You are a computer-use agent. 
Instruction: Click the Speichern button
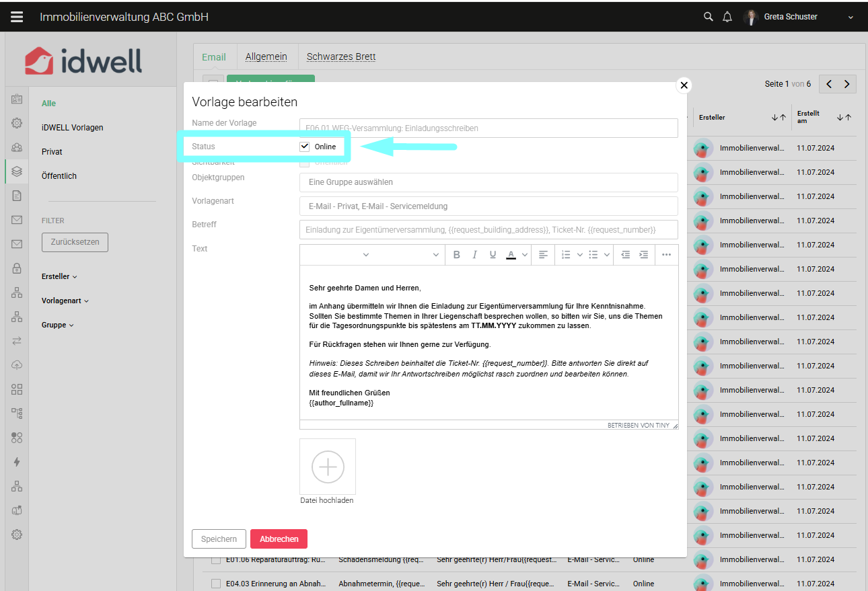[219, 539]
